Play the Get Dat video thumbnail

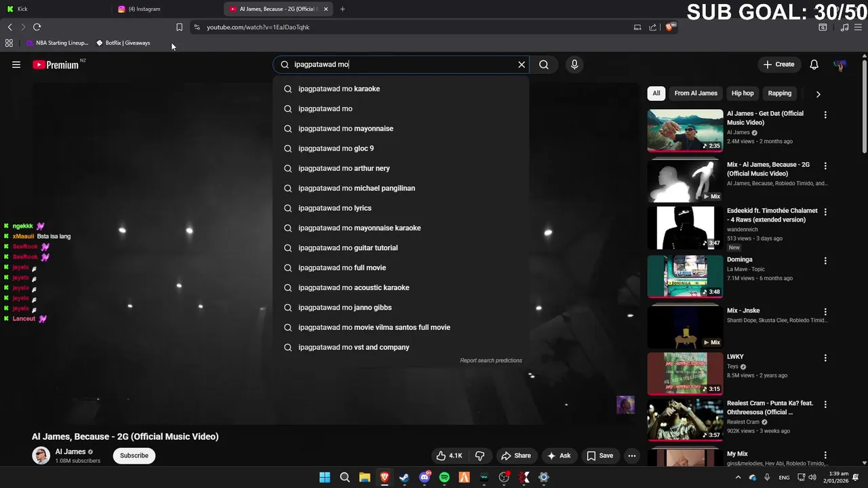click(685, 130)
